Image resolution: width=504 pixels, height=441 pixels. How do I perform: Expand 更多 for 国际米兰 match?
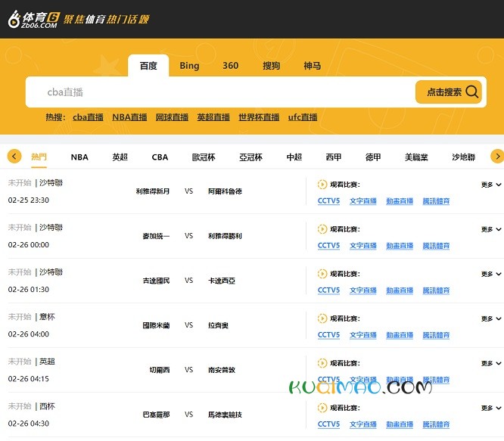click(x=491, y=318)
